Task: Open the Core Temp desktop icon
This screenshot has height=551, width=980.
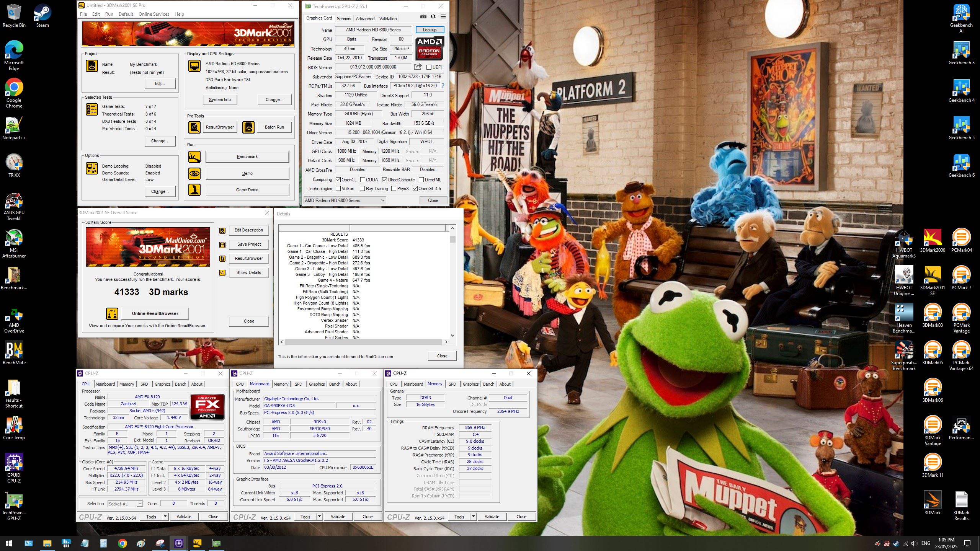Action: [14, 428]
